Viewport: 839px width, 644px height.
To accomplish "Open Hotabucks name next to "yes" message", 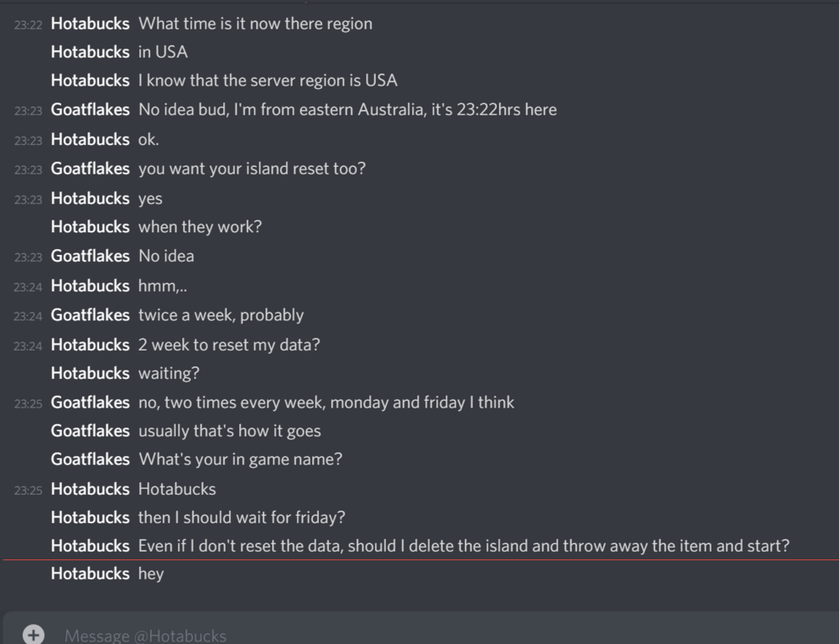I will click(x=90, y=199).
